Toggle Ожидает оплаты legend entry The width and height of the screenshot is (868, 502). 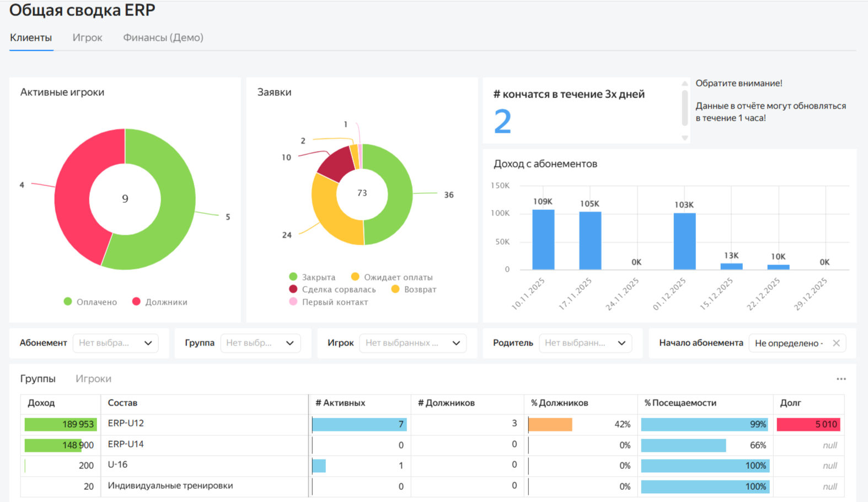tap(392, 277)
